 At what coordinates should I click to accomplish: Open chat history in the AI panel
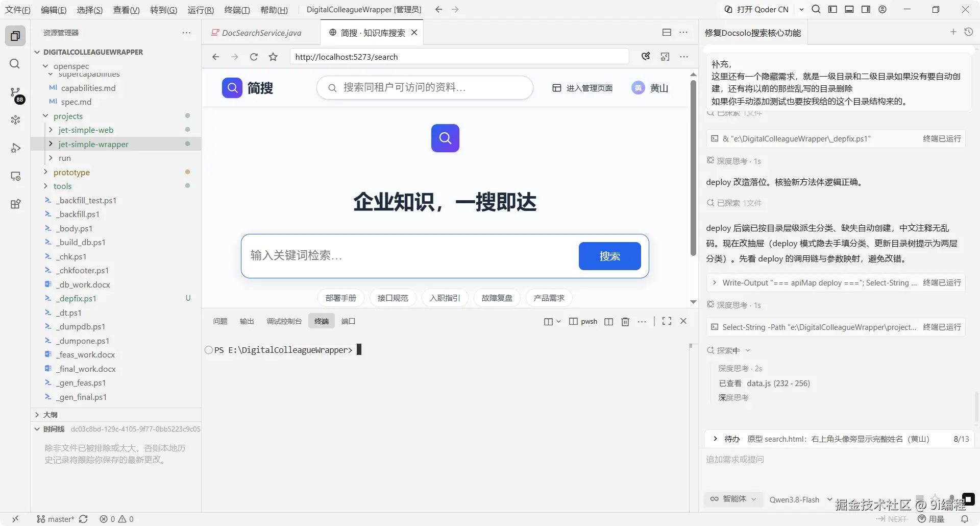coord(968,32)
